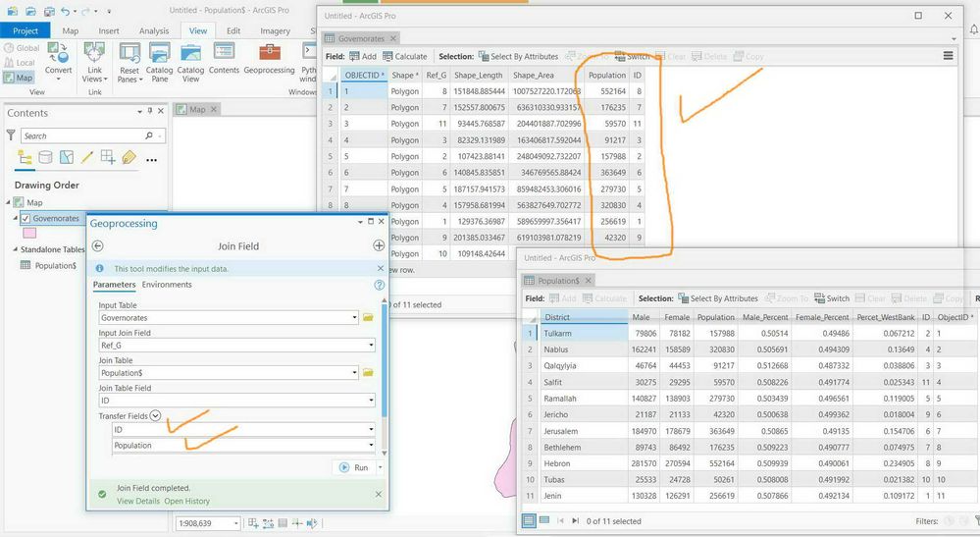The width and height of the screenshot is (980, 537).
Task: Show all records button in the Population$ table
Action: pyautogui.click(x=529, y=520)
